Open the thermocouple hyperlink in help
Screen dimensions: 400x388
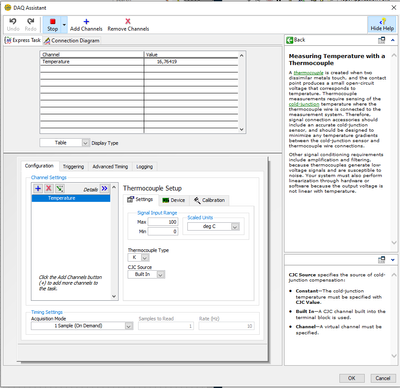[x=308, y=73]
